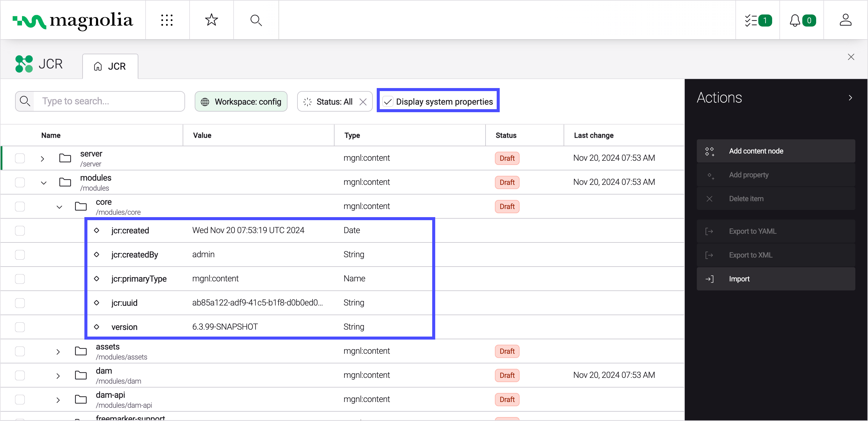
Task: Select the jcr:primaryType row name
Action: click(x=139, y=279)
